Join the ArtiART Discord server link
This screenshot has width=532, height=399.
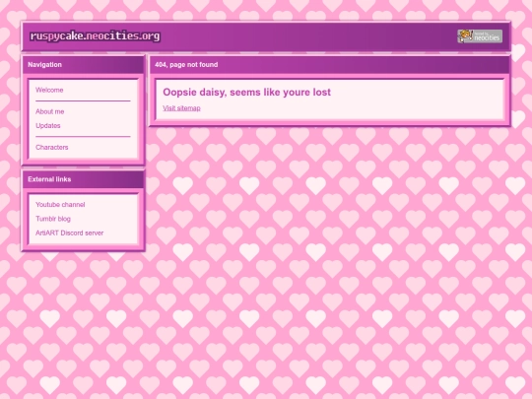click(x=70, y=233)
